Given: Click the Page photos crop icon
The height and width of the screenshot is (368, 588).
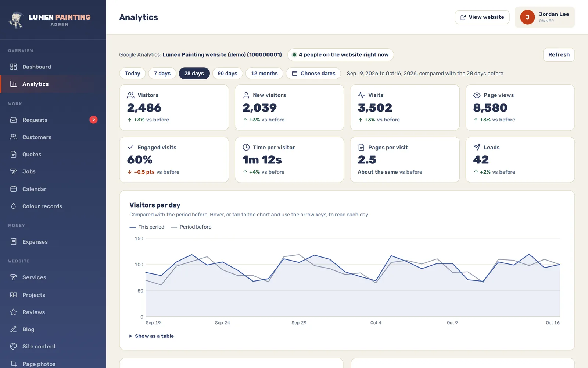Looking at the screenshot, I should tap(14, 364).
